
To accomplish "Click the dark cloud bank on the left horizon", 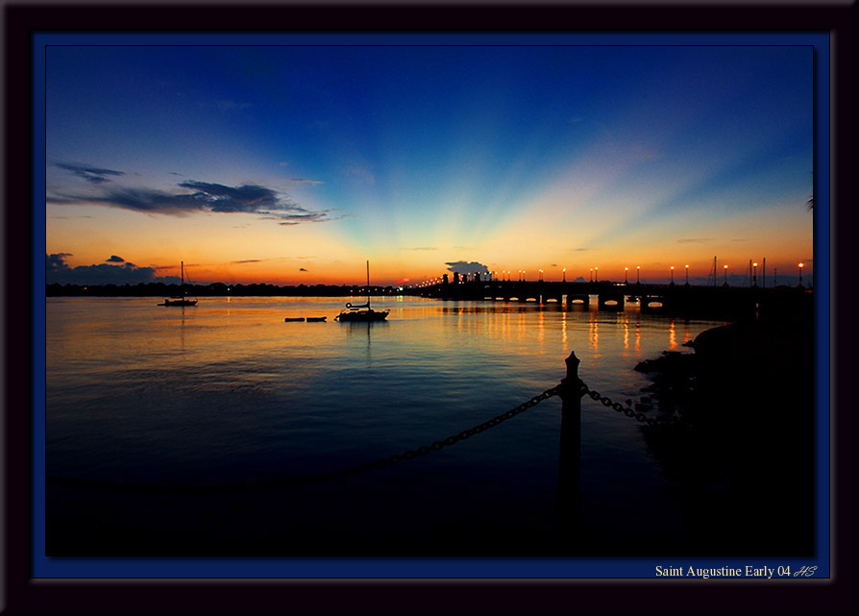I will point(96,271).
